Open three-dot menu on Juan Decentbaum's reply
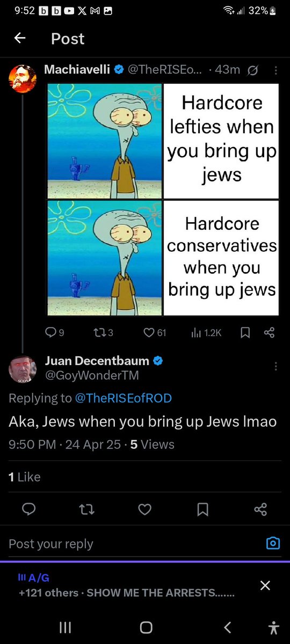 click(276, 366)
